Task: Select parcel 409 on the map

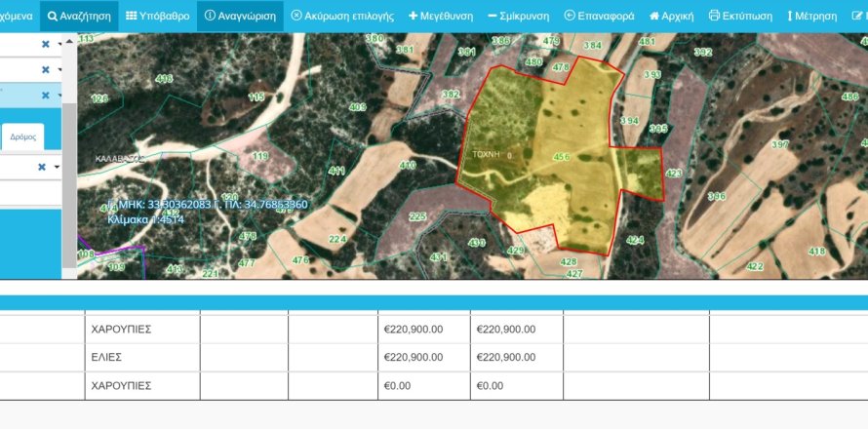Action: pyautogui.click(x=358, y=107)
